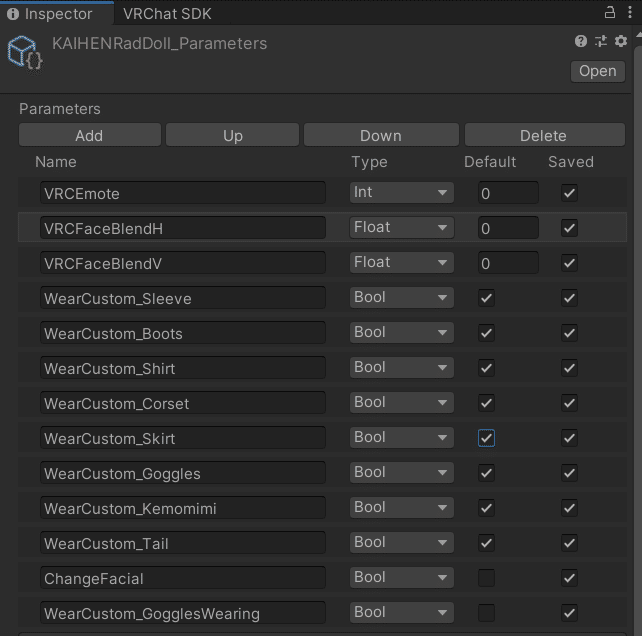The width and height of the screenshot is (642, 636).
Task: Open the WearCustom_Shirt type dropdown
Action: point(401,367)
